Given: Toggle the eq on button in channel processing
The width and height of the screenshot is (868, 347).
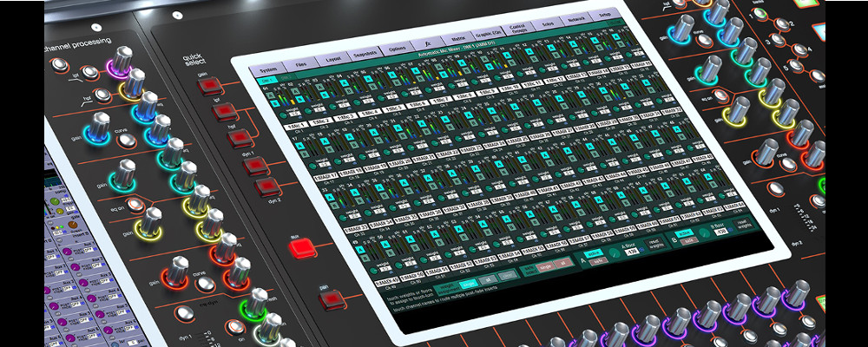Looking at the screenshot, I should pos(135,206).
